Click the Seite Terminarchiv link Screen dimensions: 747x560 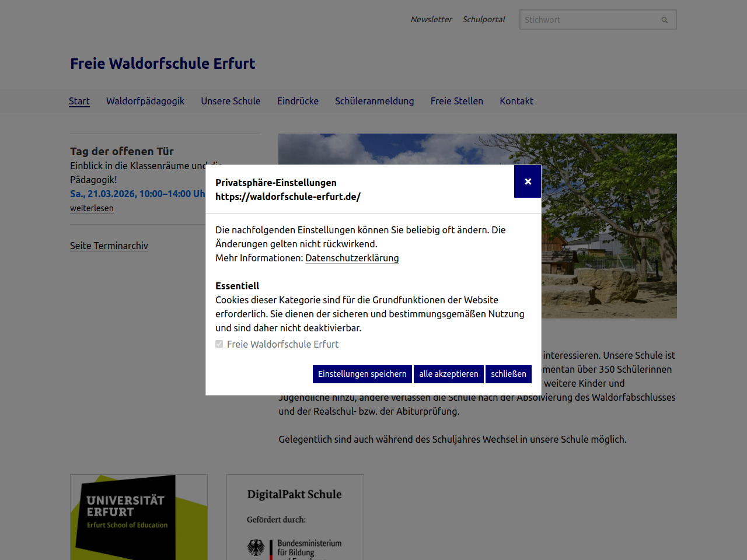(109, 246)
